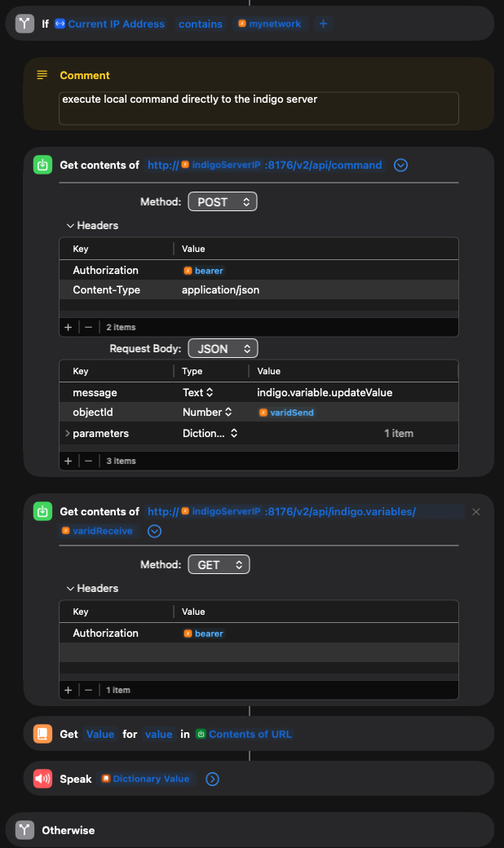
Task: Edit the :8176/v2/api/indigo.variables/ URL text
Action: click(340, 511)
